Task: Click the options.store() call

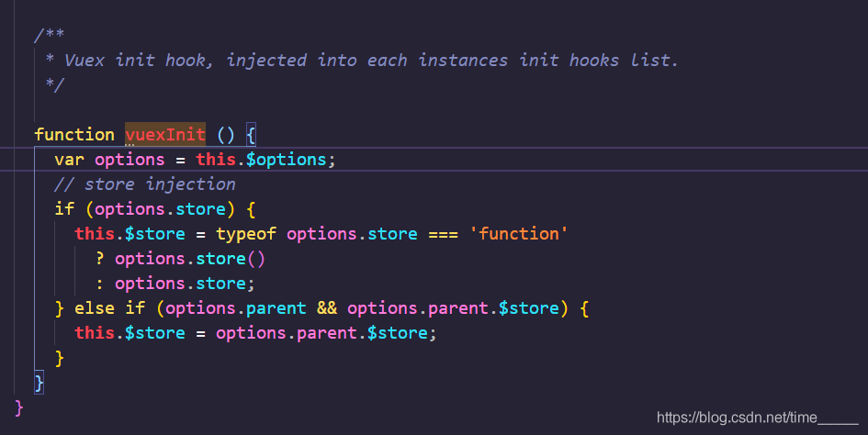Action: click(x=190, y=259)
